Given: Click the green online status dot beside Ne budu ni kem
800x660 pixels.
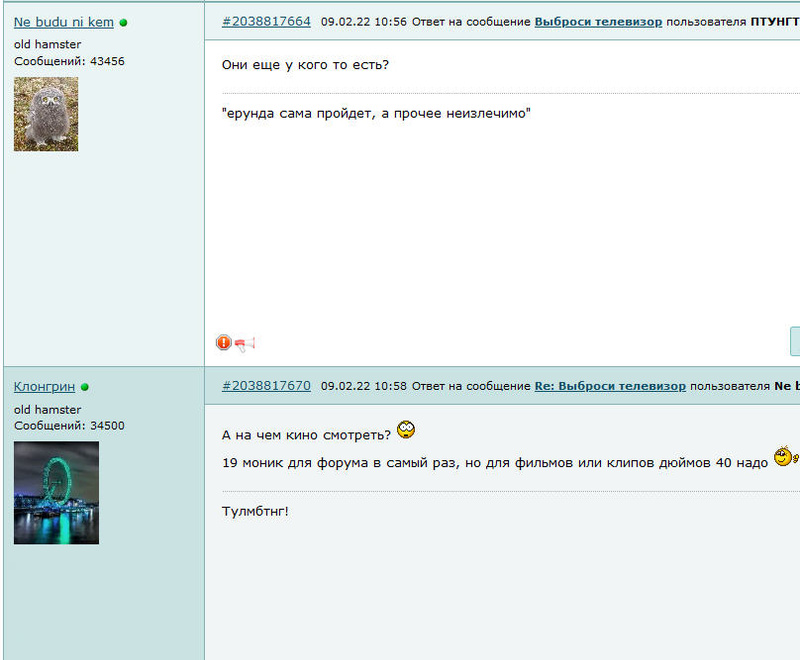Looking at the screenshot, I should pyautogui.click(x=123, y=23).
